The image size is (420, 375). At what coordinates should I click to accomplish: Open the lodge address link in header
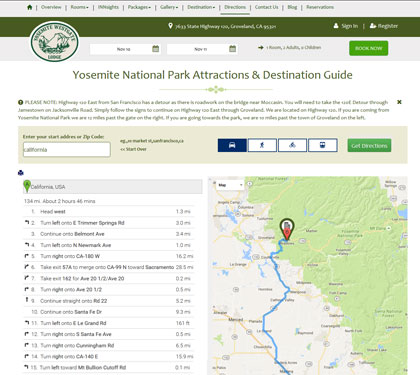click(x=226, y=26)
